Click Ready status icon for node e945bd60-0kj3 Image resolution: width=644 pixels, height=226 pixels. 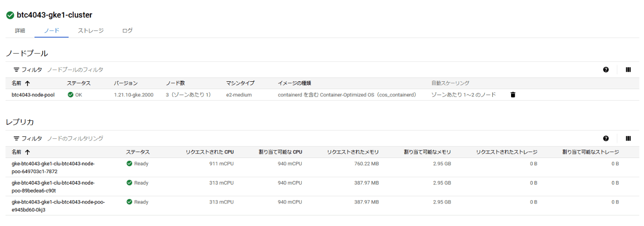tap(129, 202)
